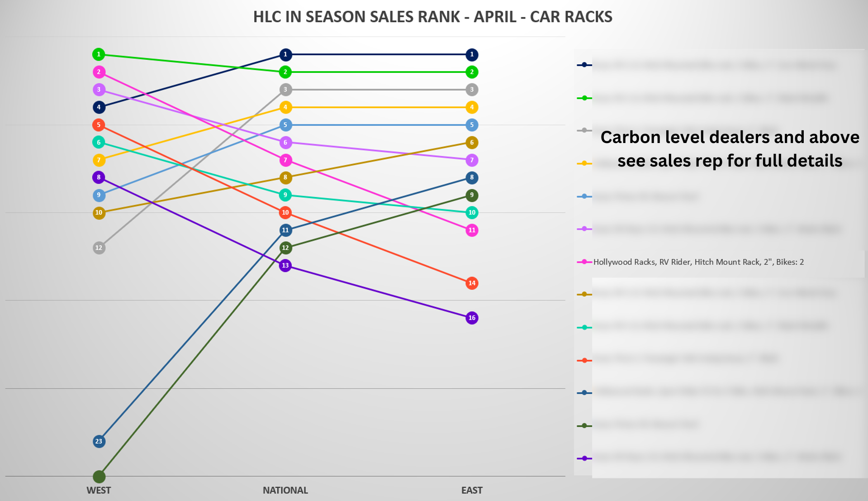868x501 pixels.
Task: Select the NATIONAL axis label
Action: pos(285,490)
